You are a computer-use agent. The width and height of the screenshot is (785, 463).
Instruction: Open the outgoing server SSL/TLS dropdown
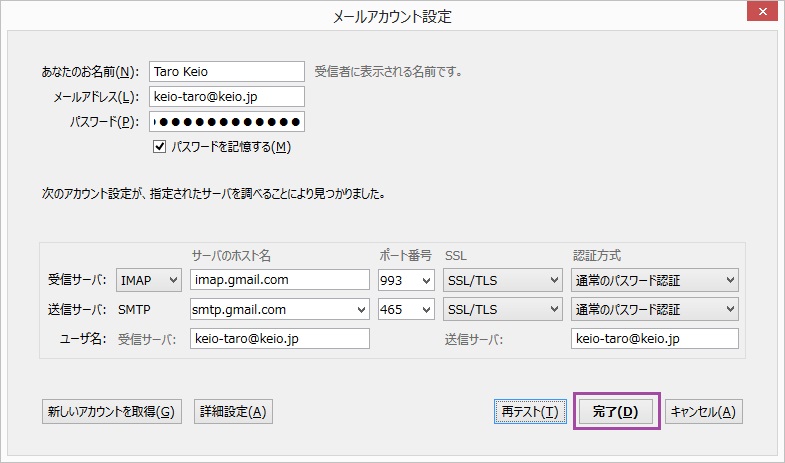[502, 310]
